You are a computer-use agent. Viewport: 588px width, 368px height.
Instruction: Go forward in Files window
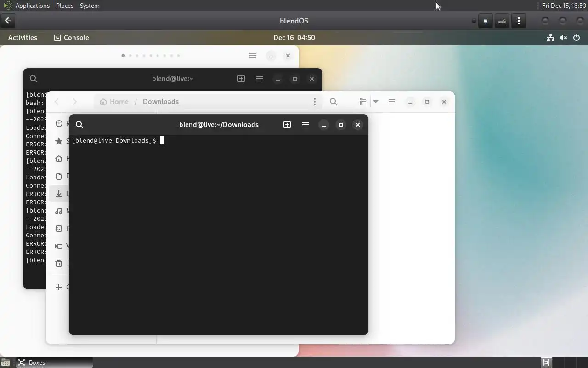74,102
